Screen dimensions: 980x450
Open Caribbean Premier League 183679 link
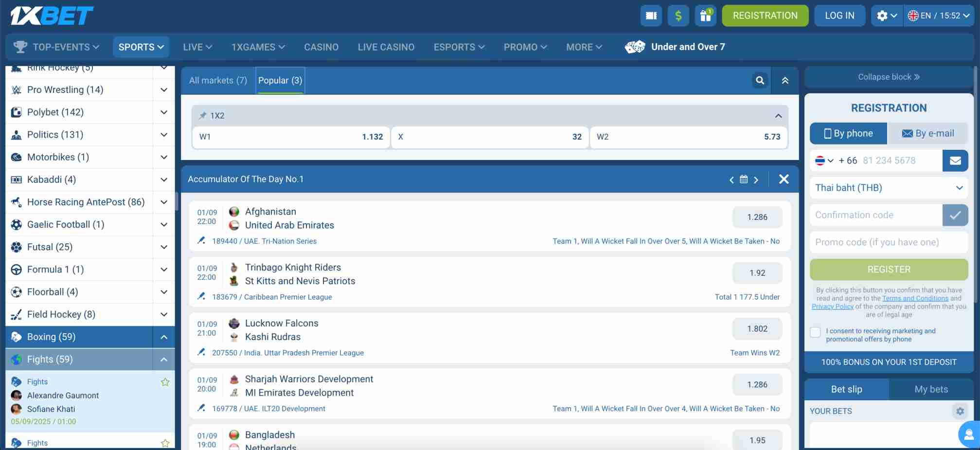[272, 297]
